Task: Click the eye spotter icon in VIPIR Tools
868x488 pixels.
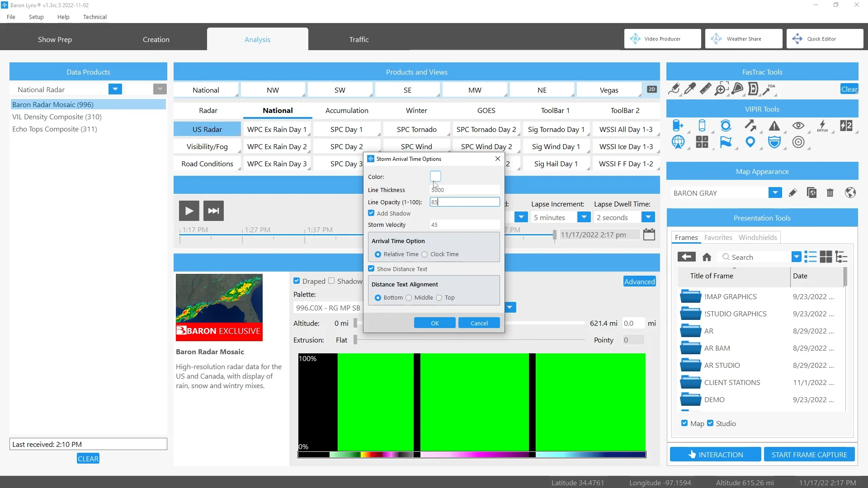Action: click(798, 126)
